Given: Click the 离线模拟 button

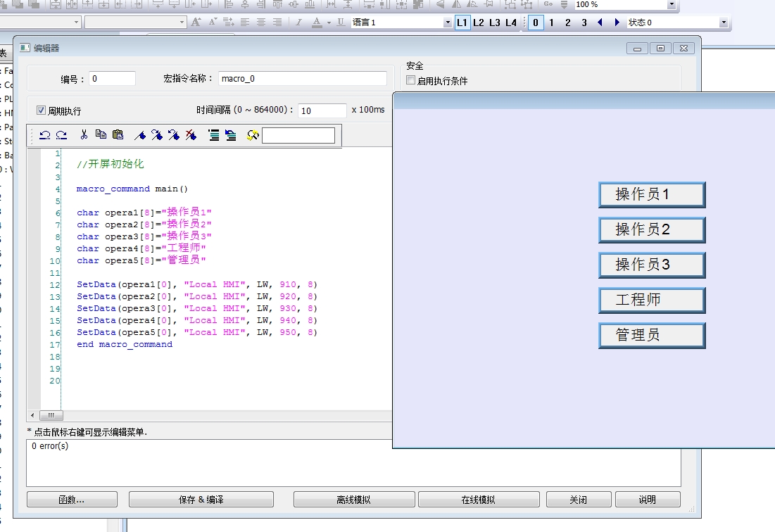Looking at the screenshot, I should [x=353, y=500].
